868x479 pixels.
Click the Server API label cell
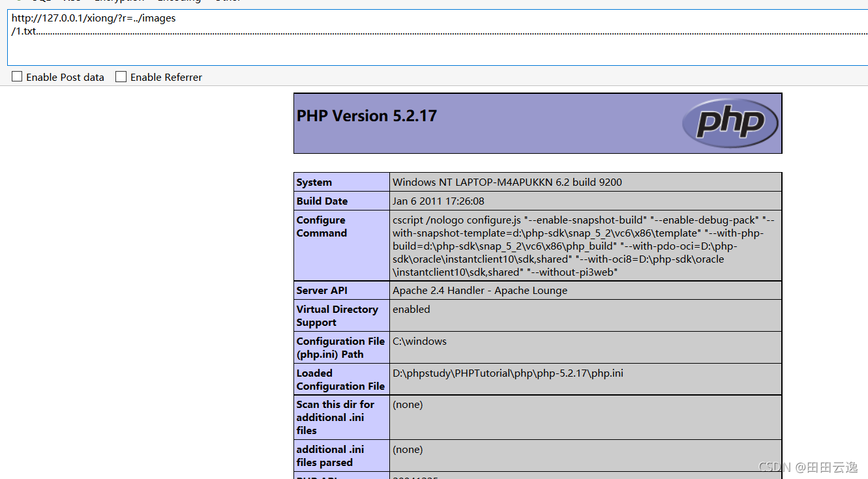(342, 291)
